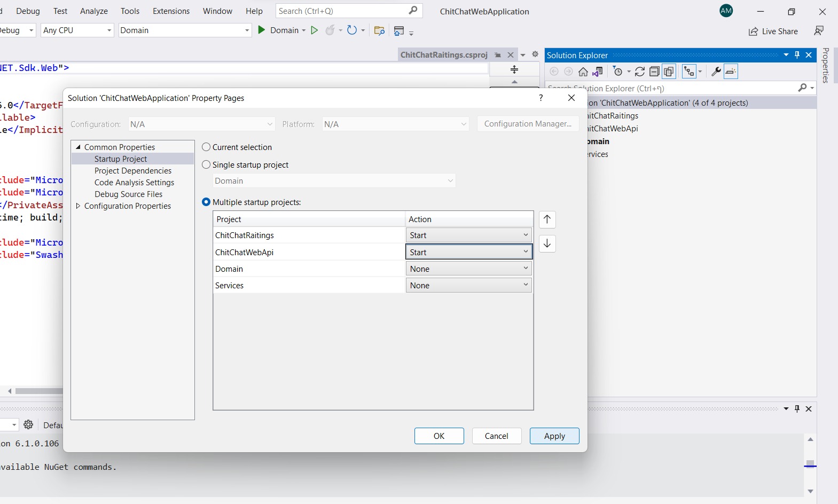This screenshot has height=504, width=838.
Task: Start Without Debugging outline play icon
Action: point(315,30)
